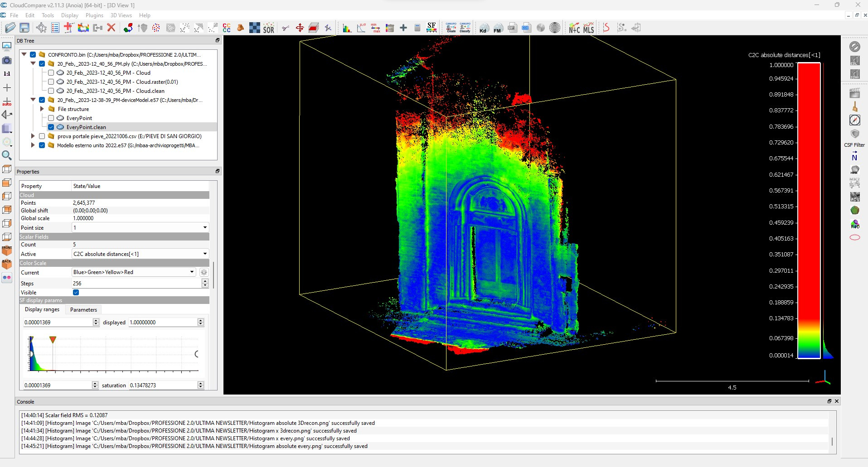Click the Open file folder icon
The width and height of the screenshot is (868, 467).
point(10,28)
